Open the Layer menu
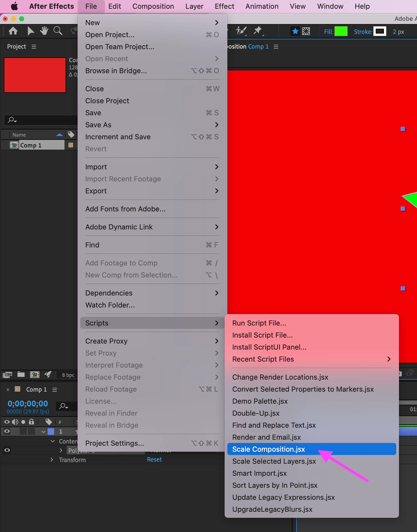 click(194, 6)
